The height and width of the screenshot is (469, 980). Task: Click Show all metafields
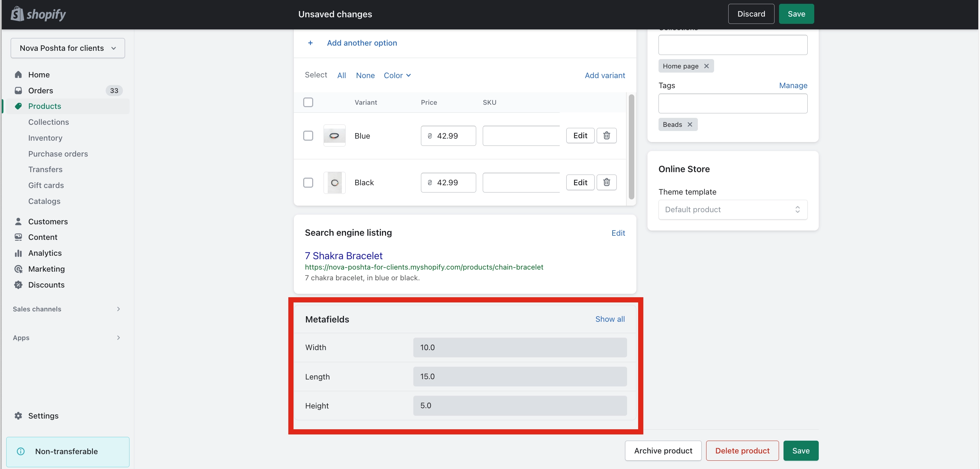(610, 319)
